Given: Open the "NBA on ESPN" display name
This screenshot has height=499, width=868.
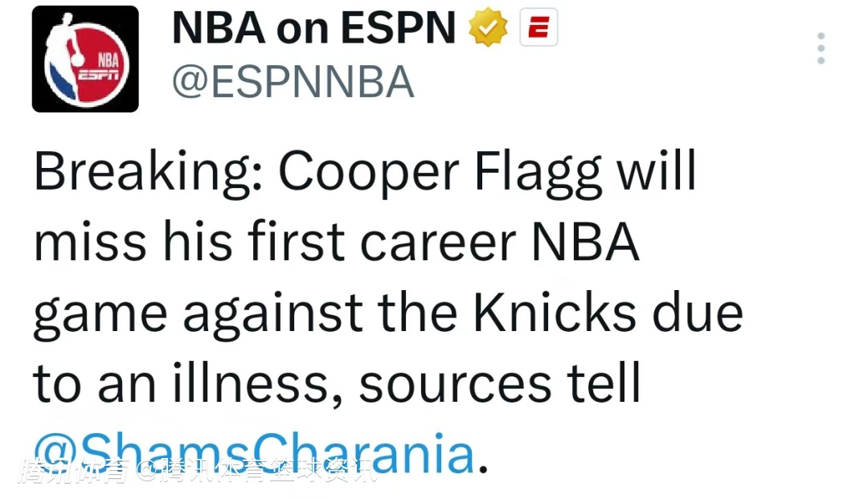Looking at the screenshot, I should [313, 31].
